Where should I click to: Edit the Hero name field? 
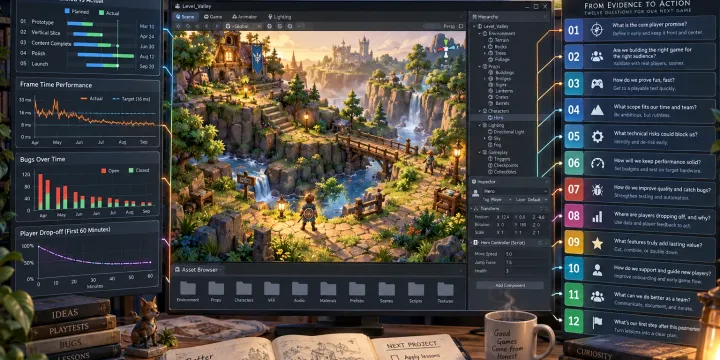pos(516,191)
